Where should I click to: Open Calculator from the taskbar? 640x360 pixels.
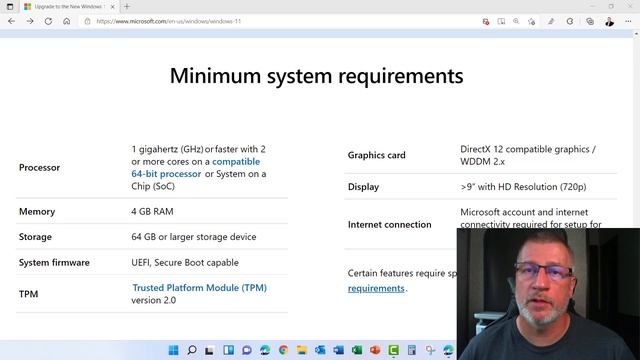(412, 350)
